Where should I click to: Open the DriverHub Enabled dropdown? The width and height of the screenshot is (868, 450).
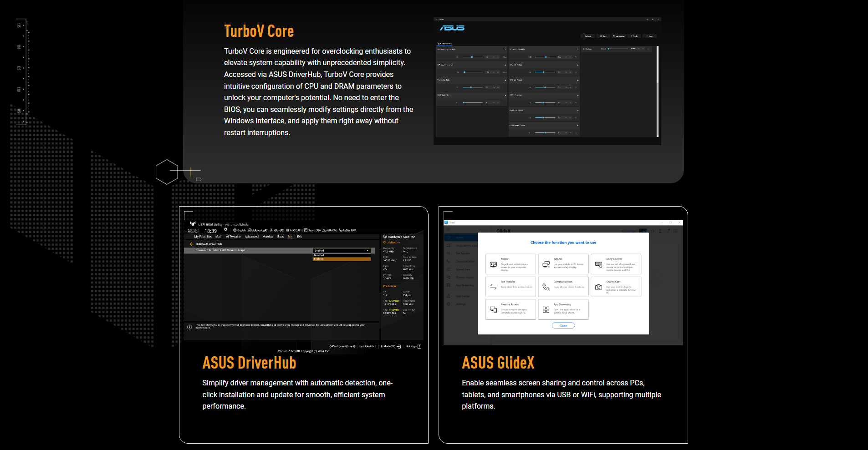point(342,251)
